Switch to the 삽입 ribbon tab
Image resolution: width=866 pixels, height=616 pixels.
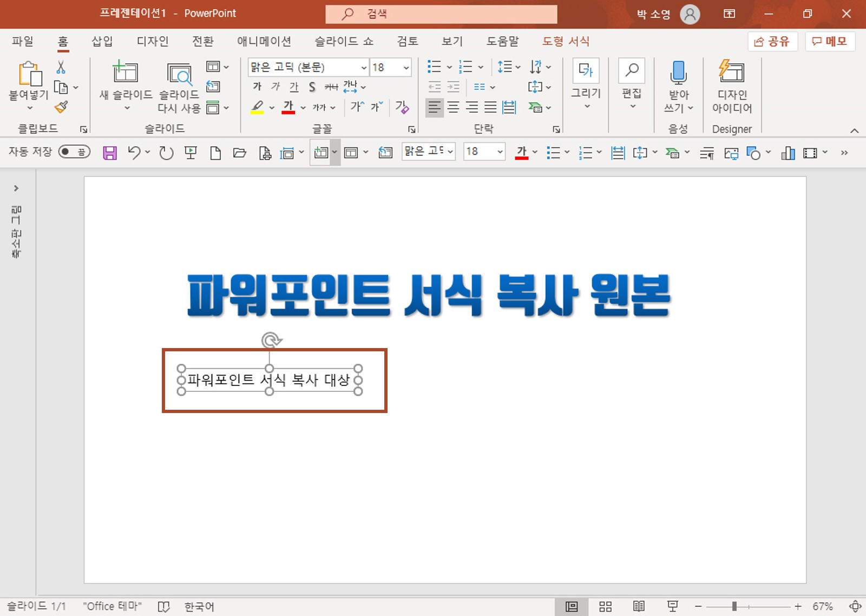pyautogui.click(x=102, y=41)
